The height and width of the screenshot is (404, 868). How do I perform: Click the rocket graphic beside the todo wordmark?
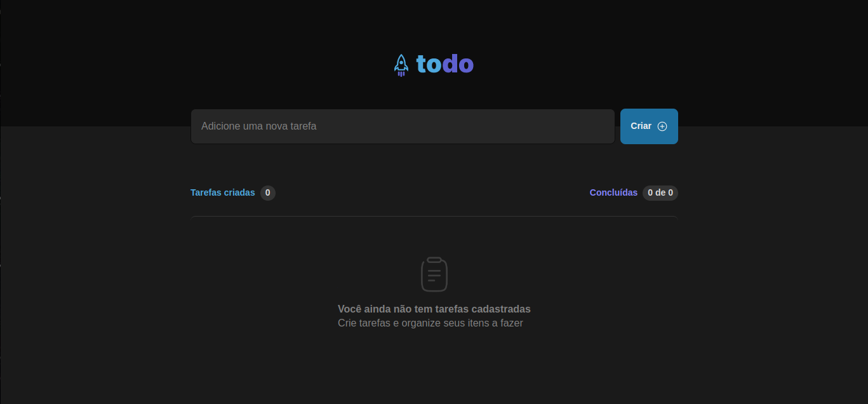(x=401, y=64)
